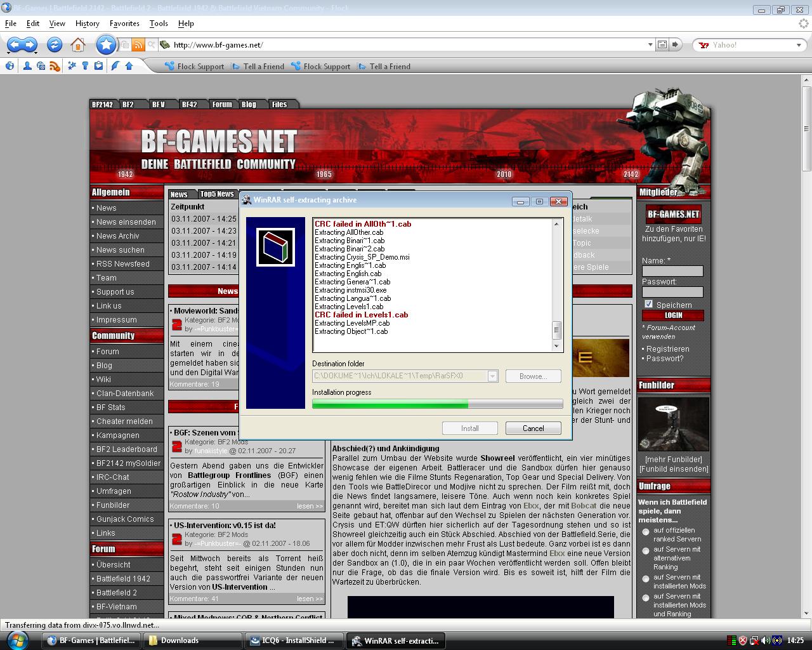
Task: Cancel the WinRAR extraction
Action: [x=533, y=428]
